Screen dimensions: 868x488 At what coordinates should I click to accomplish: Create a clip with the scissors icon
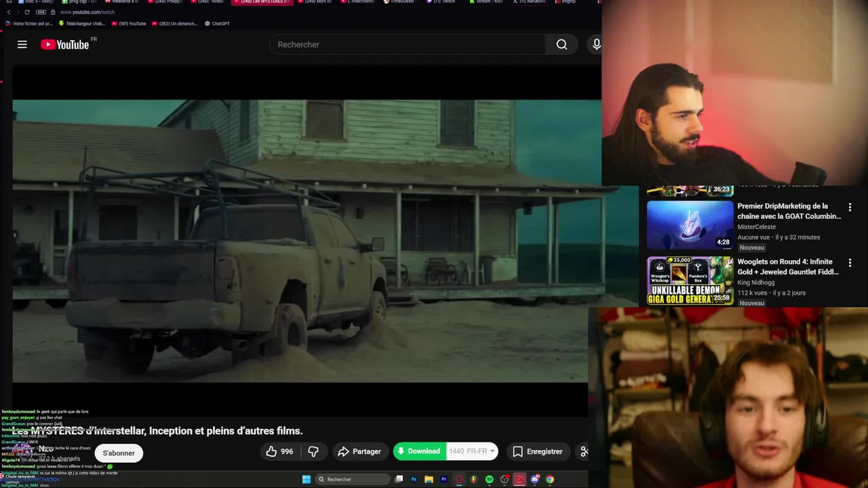(x=584, y=451)
